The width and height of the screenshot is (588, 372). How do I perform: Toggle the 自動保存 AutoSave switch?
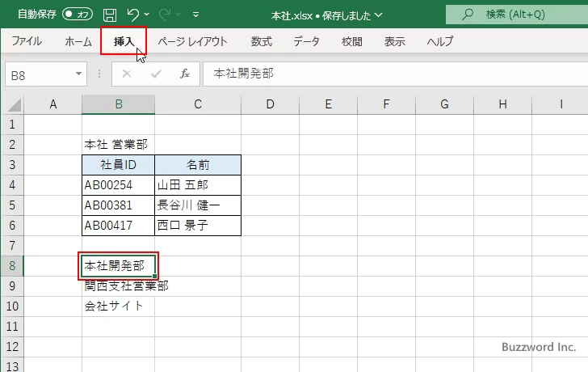[x=78, y=15]
